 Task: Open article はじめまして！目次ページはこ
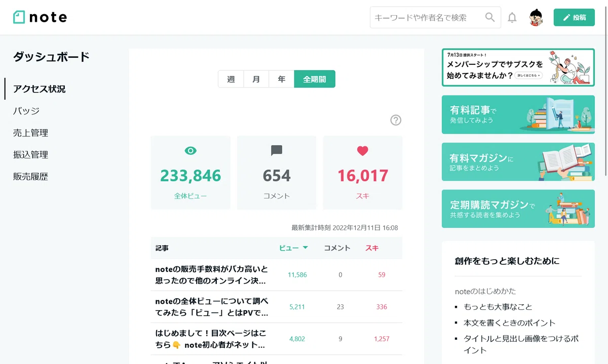(x=212, y=339)
